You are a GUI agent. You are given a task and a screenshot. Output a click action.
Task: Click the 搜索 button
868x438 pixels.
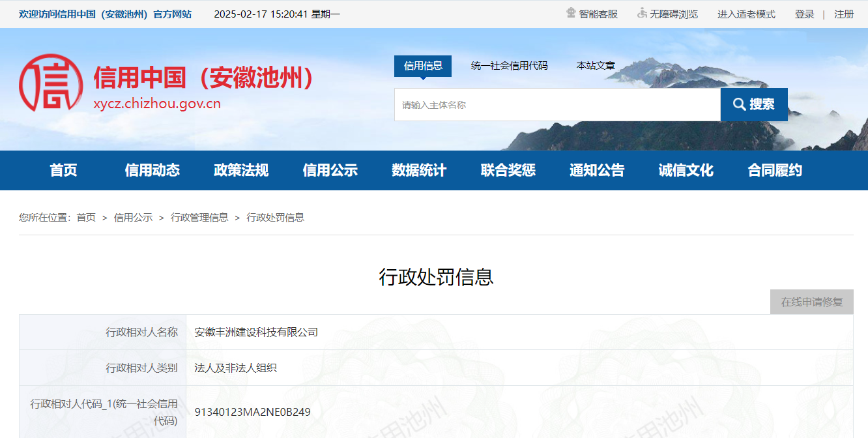click(x=754, y=104)
